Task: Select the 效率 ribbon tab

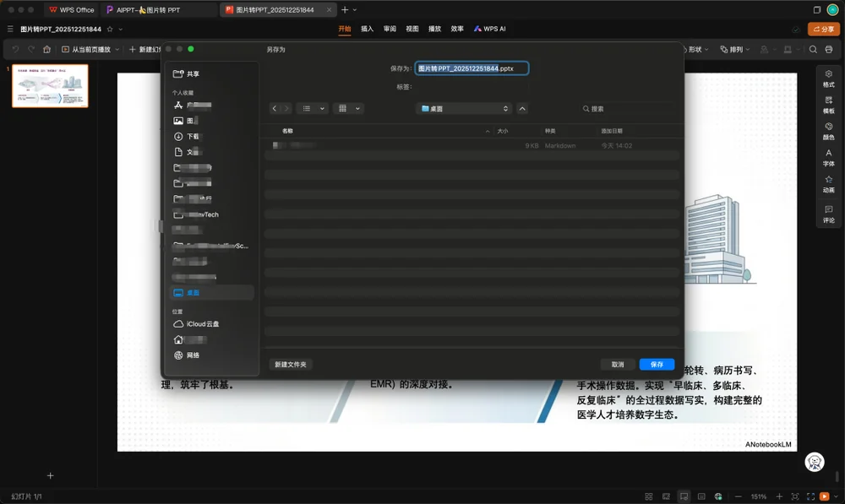Action: [457, 29]
